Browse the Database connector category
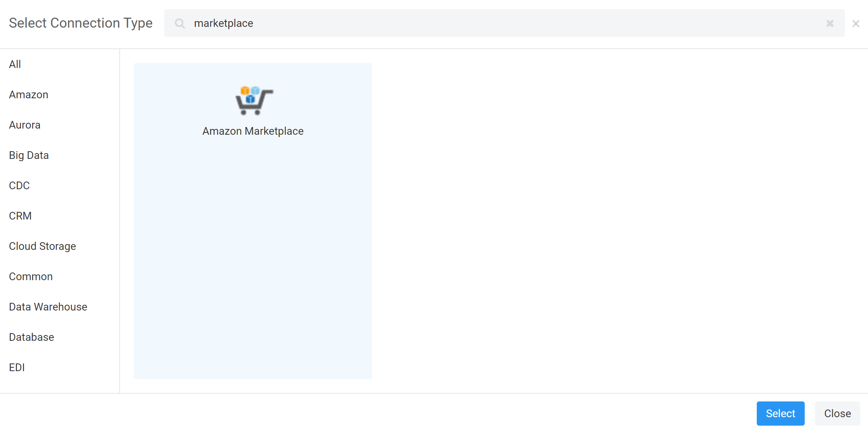This screenshot has width=868, height=431. [31, 337]
